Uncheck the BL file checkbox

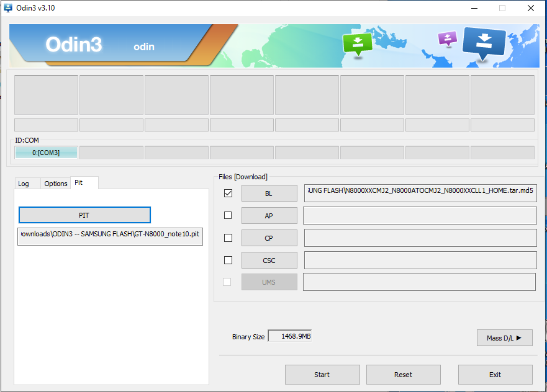[x=228, y=193]
